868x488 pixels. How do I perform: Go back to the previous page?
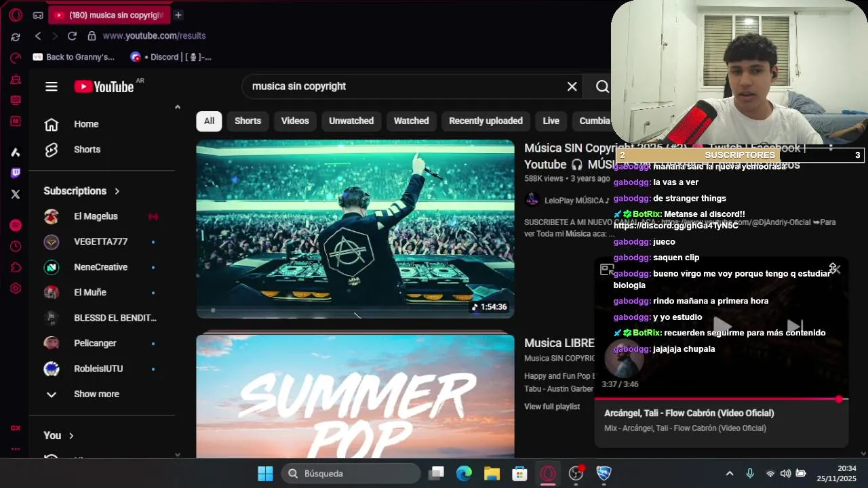coord(38,36)
